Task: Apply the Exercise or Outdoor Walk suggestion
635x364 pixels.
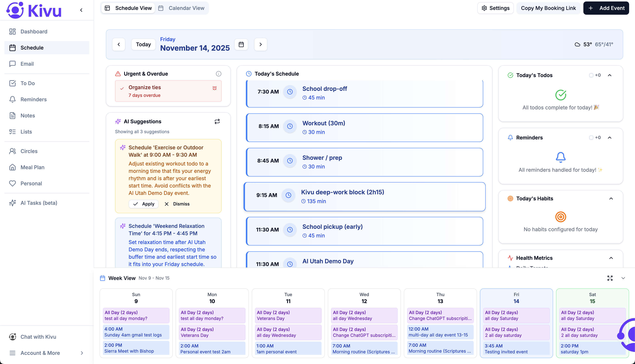Action: pyautogui.click(x=144, y=204)
